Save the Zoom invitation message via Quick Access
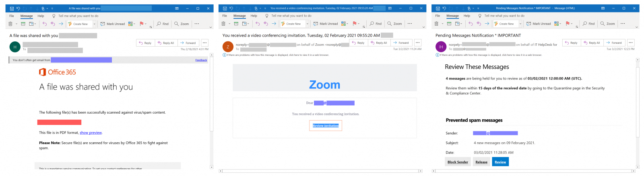This screenshot has height=176, width=644. pos(225,8)
